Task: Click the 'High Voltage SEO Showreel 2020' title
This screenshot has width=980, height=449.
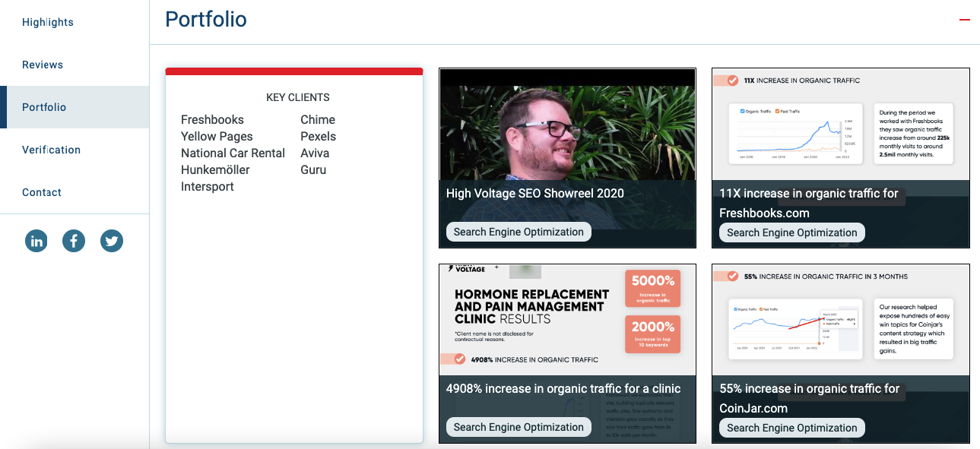Action: (535, 193)
